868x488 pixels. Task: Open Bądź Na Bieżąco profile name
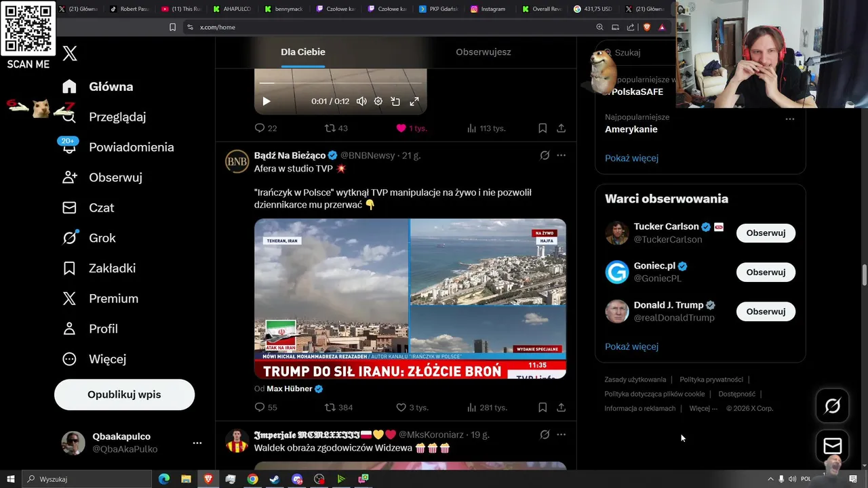(x=290, y=155)
